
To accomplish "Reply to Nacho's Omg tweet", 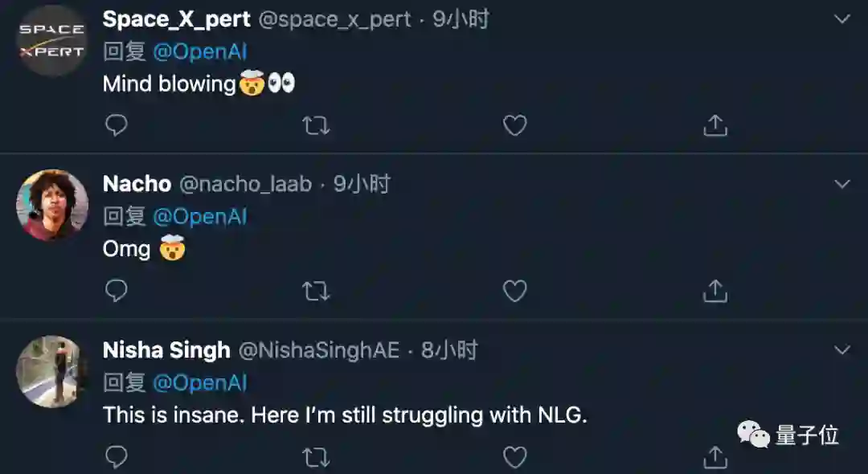I will pyautogui.click(x=117, y=291).
